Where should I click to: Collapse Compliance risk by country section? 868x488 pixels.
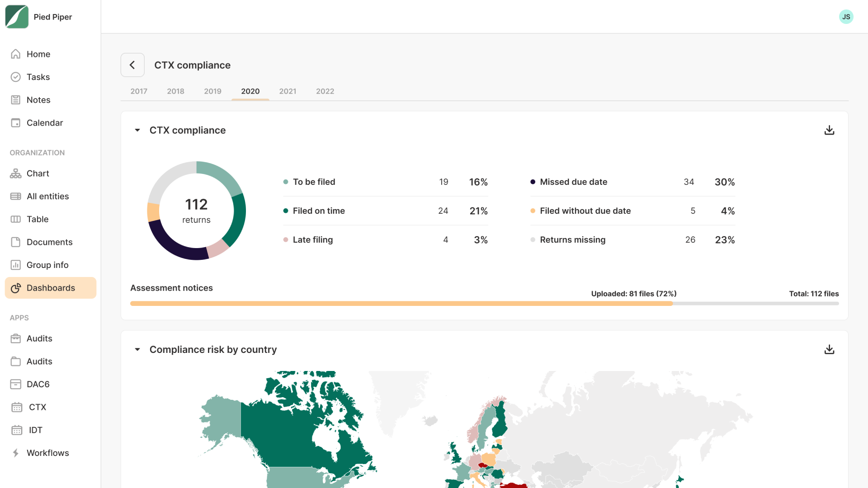pyautogui.click(x=137, y=349)
